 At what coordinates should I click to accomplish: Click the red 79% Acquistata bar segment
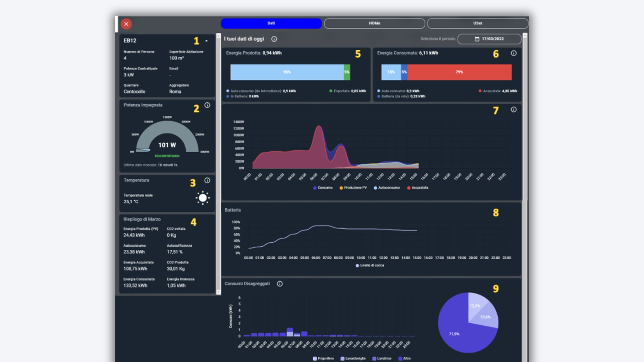click(x=459, y=72)
